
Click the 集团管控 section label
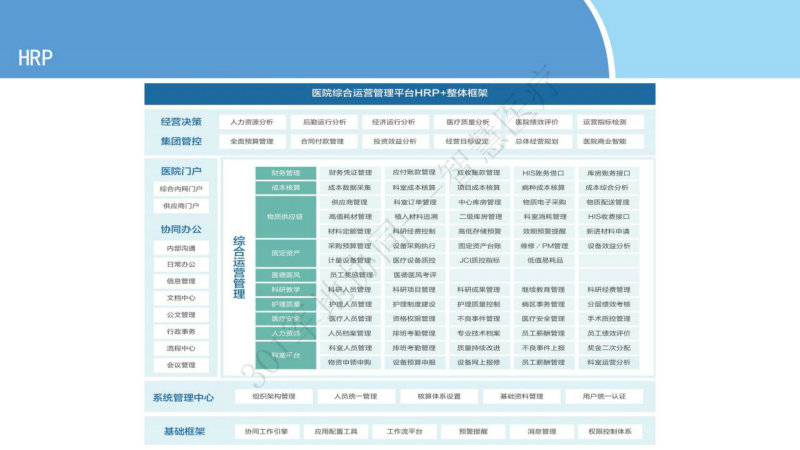181,141
